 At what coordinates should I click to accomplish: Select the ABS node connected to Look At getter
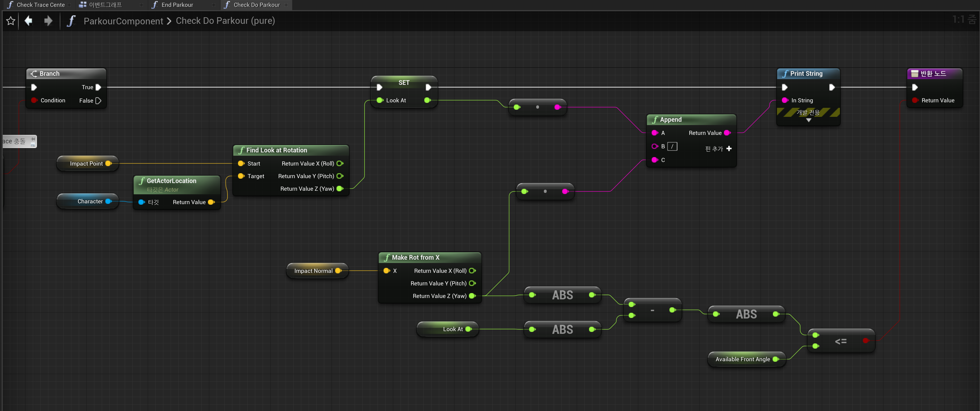coord(562,329)
